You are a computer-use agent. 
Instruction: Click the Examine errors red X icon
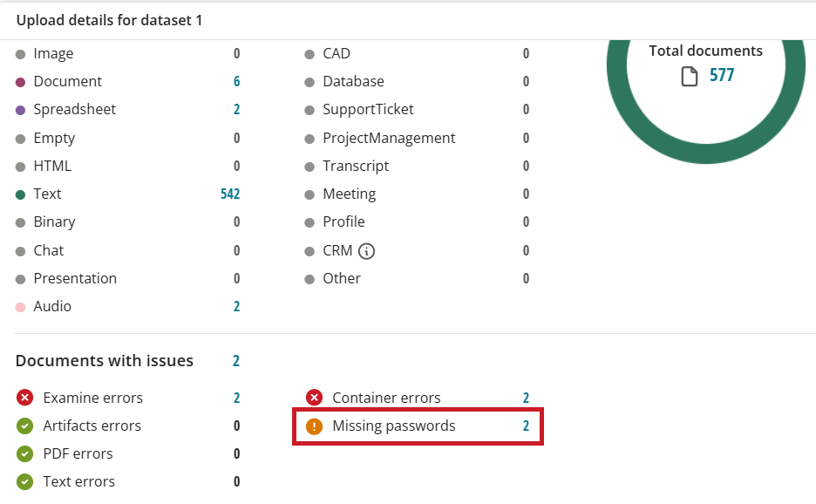(x=24, y=398)
